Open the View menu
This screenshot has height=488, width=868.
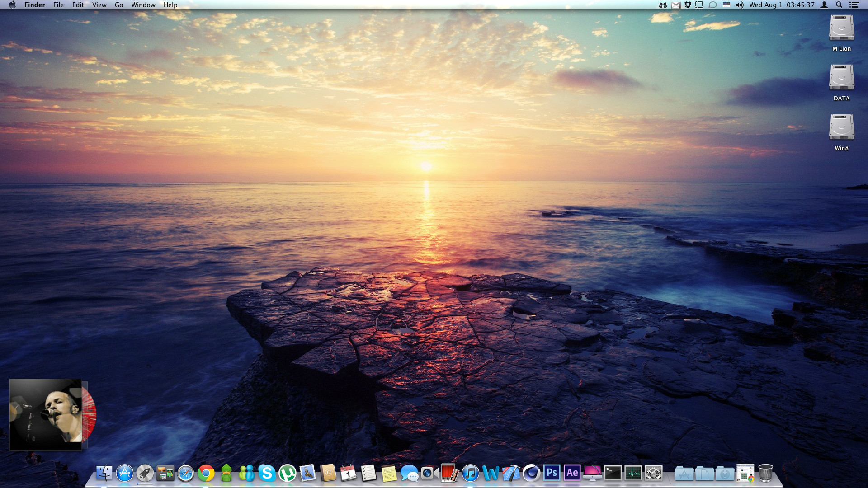click(x=99, y=5)
